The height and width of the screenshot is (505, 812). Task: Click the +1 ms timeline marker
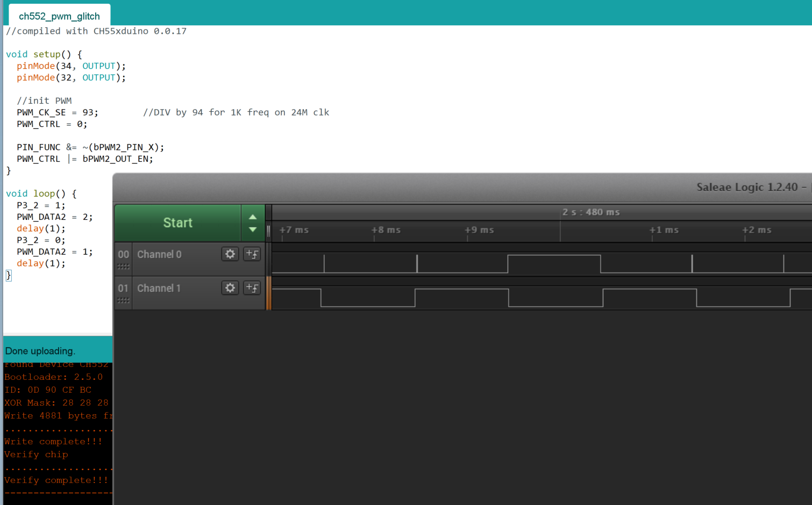(664, 230)
